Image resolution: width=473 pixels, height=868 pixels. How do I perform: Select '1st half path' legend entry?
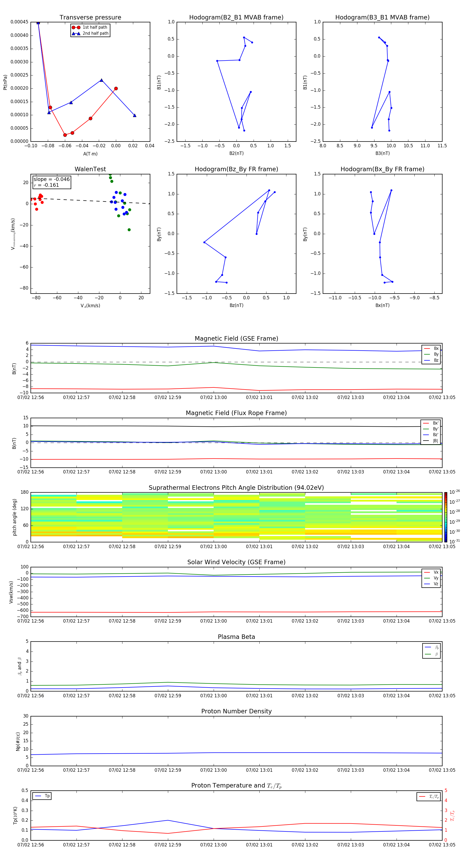90,27
